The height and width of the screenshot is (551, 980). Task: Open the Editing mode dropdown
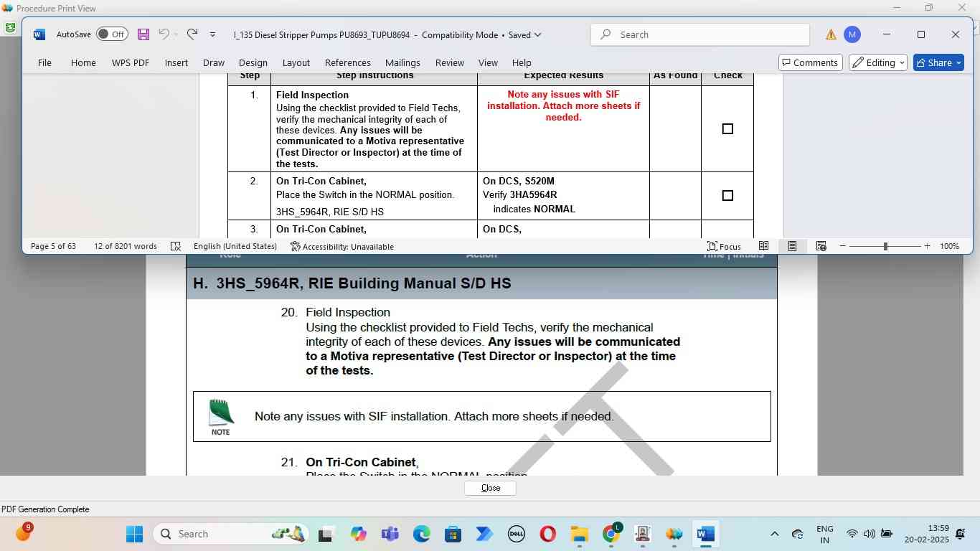[878, 62]
